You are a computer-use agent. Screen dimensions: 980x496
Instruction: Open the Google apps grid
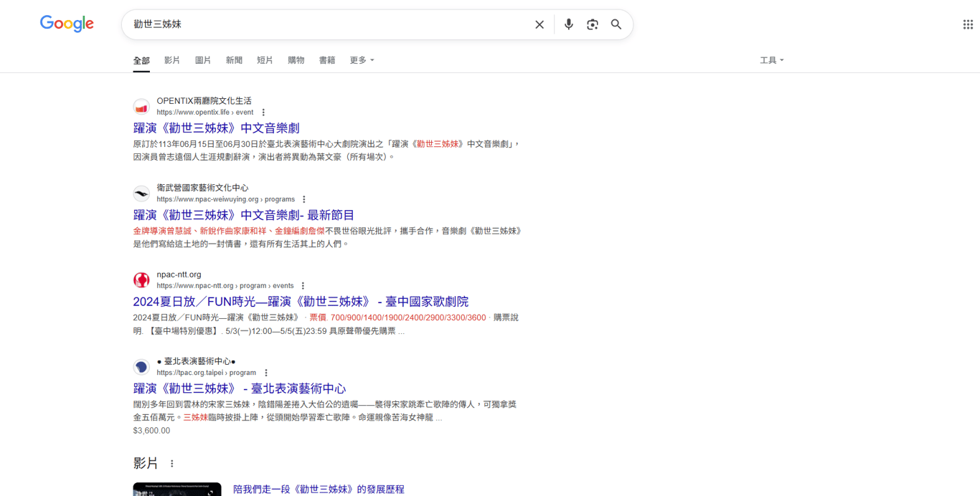[x=968, y=24]
